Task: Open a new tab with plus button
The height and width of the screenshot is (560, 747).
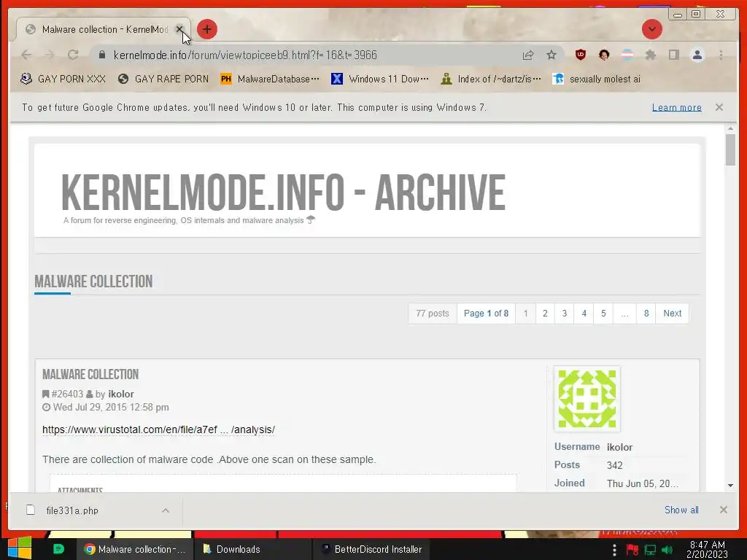Action: click(206, 29)
